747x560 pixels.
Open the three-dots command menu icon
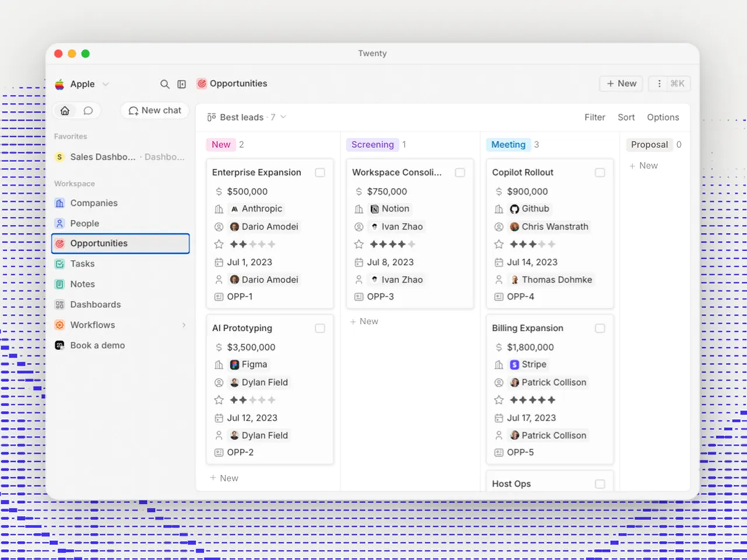pyautogui.click(x=659, y=83)
